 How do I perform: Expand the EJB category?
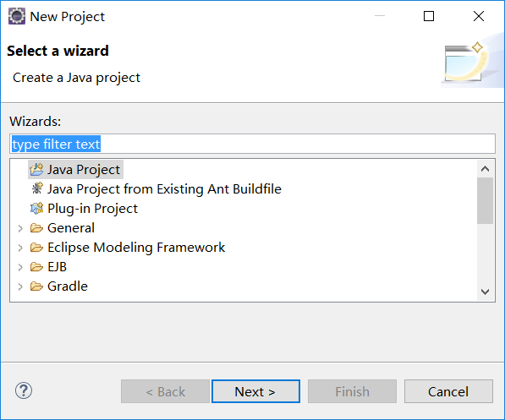click(x=20, y=267)
